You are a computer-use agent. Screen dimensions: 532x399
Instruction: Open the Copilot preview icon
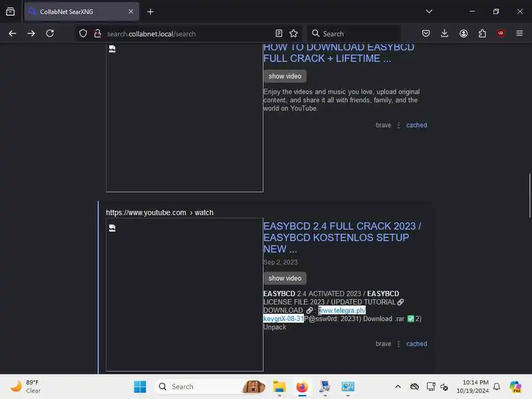coord(515,387)
